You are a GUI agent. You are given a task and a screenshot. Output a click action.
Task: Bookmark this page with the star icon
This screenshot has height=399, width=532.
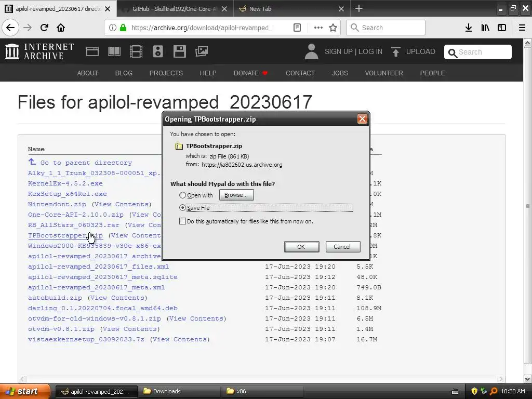click(x=333, y=28)
